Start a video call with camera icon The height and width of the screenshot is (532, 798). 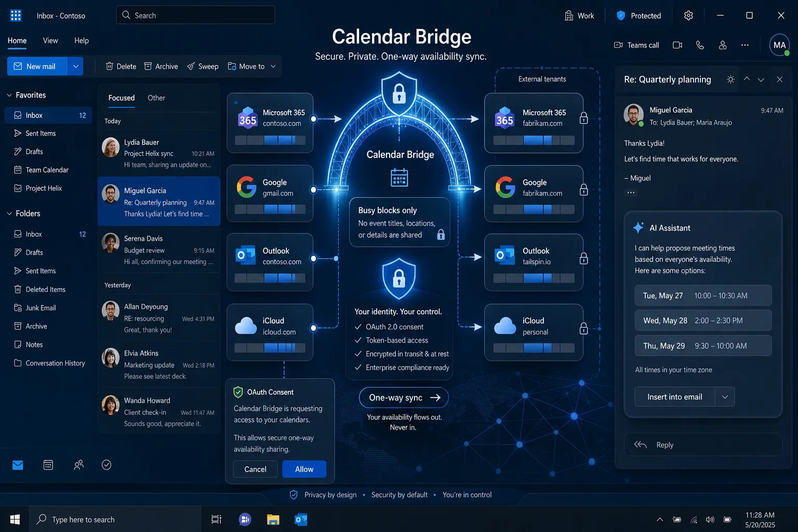[x=677, y=45]
